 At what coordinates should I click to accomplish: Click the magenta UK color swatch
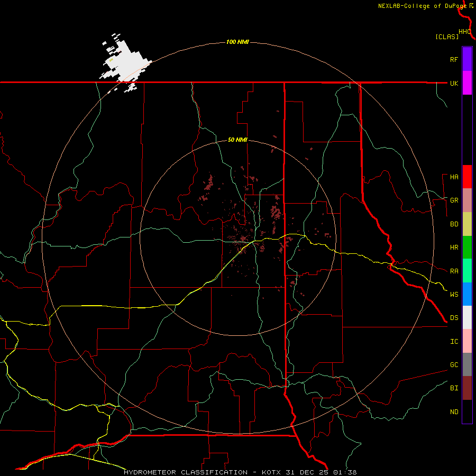[467, 83]
